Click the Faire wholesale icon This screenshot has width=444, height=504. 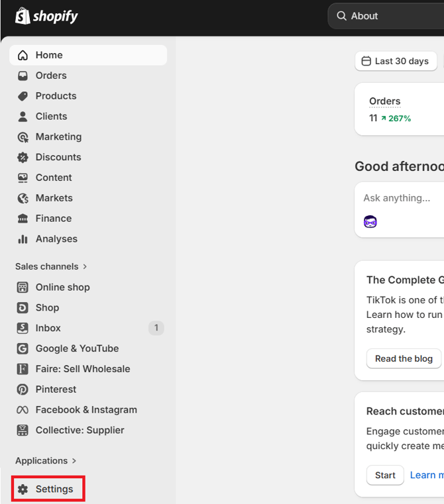tap(23, 369)
